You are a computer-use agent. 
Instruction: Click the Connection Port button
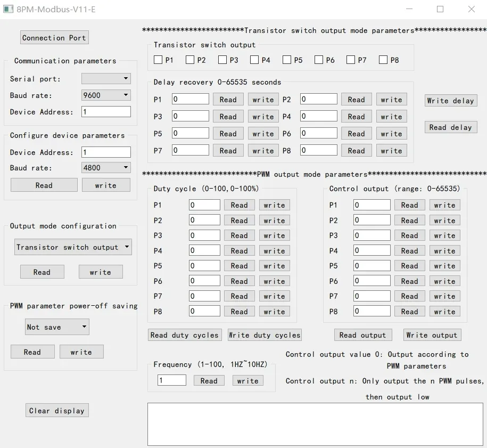pyautogui.click(x=54, y=38)
